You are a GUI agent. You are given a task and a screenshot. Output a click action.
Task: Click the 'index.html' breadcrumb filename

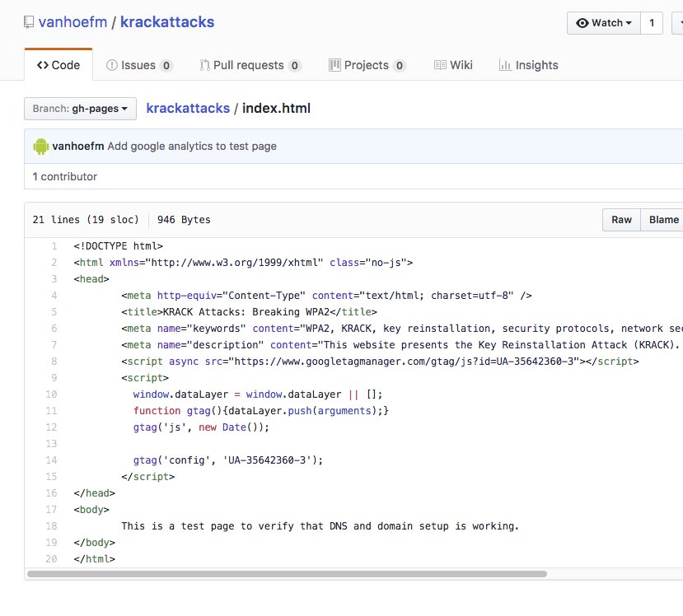pos(276,108)
